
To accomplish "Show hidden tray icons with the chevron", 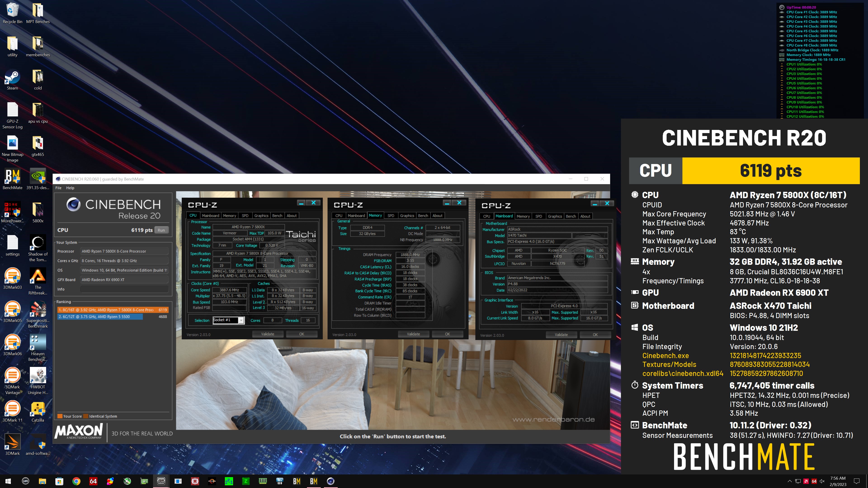I will coord(790,481).
